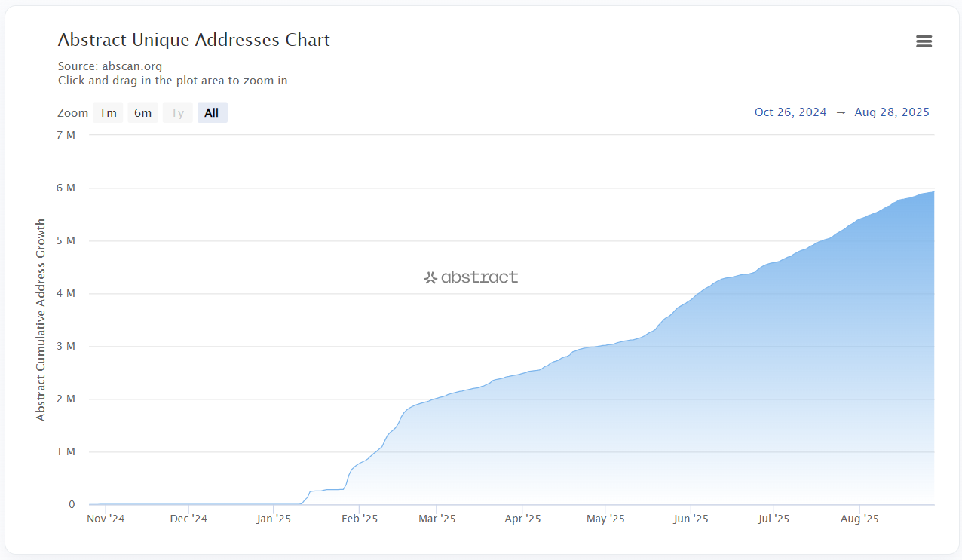Click the Mar '25 x-axis label

(437, 519)
